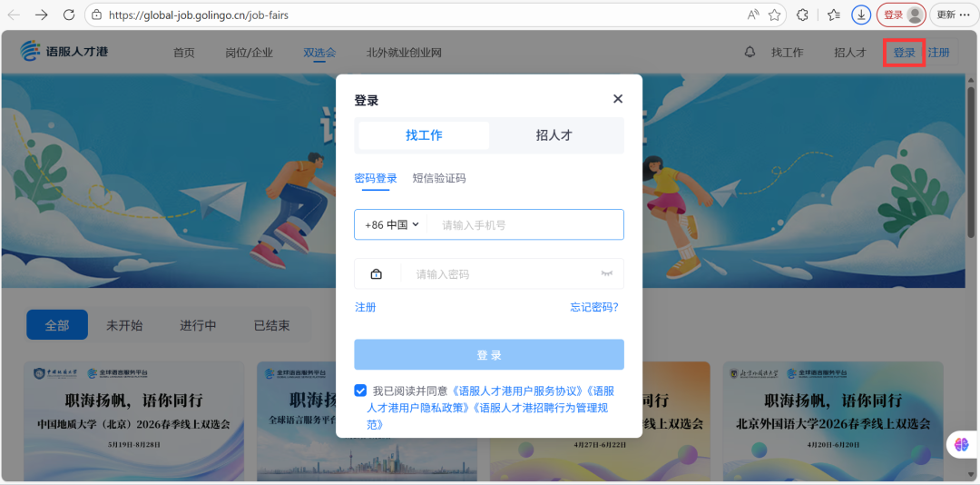Click 招人才 in the top header
980x485 pixels.
850,53
